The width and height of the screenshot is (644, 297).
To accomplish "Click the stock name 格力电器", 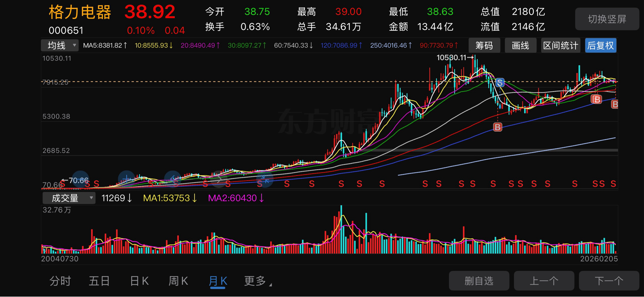I will 80,12.
